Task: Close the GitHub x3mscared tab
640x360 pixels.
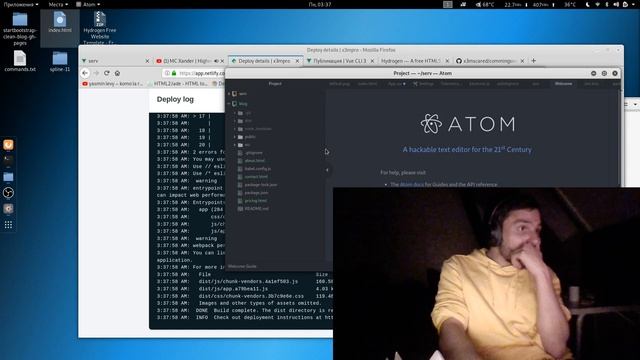Action: coord(522,61)
